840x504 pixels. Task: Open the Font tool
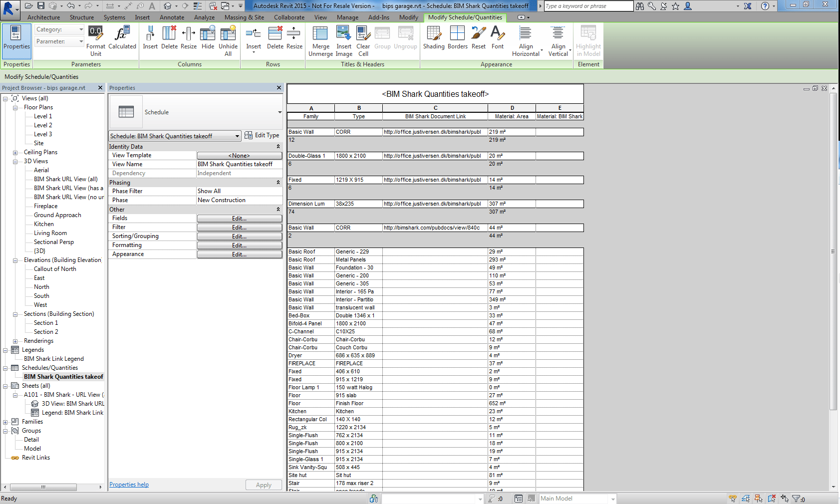click(498, 38)
